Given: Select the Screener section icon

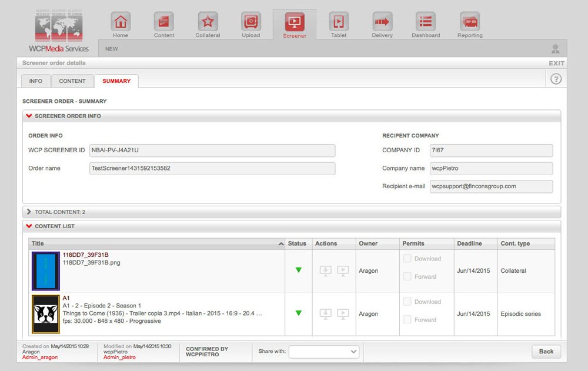Looking at the screenshot, I should coord(295,21).
